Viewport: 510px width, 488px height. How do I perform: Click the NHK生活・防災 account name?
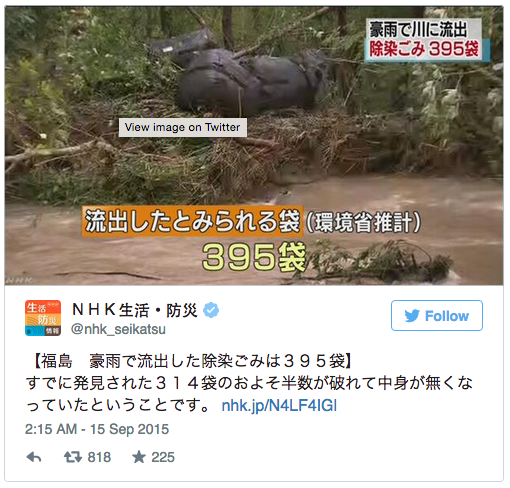tap(135, 310)
